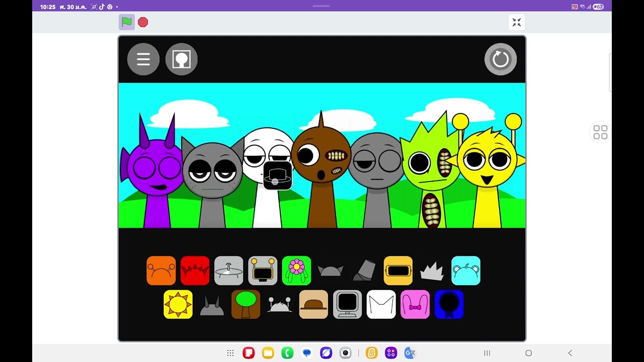Show recent apps with the three-lines button
This screenshot has width=644, height=362.
pos(487,353)
